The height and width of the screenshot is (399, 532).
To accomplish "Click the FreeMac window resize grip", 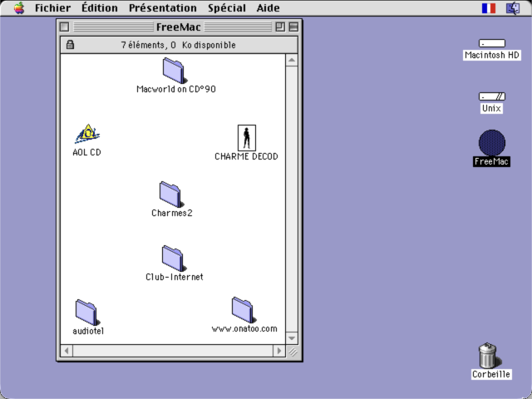I will 293,352.
